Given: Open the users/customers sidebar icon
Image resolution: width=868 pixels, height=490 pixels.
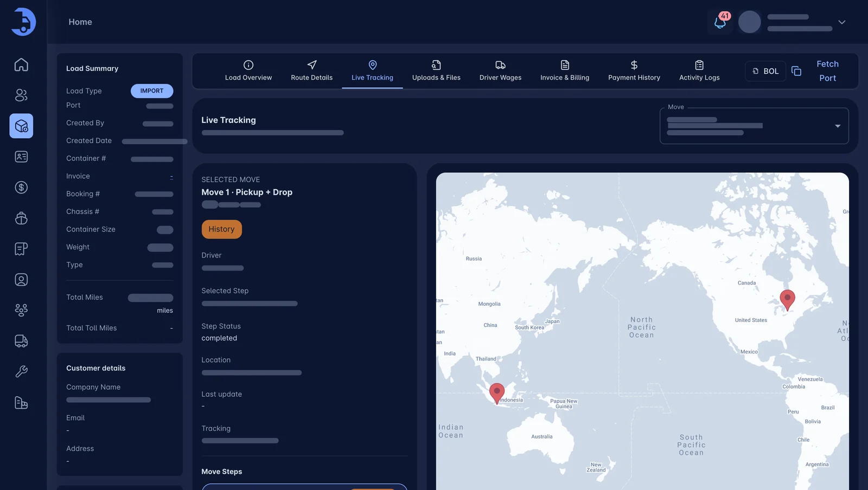Looking at the screenshot, I should [x=21, y=95].
